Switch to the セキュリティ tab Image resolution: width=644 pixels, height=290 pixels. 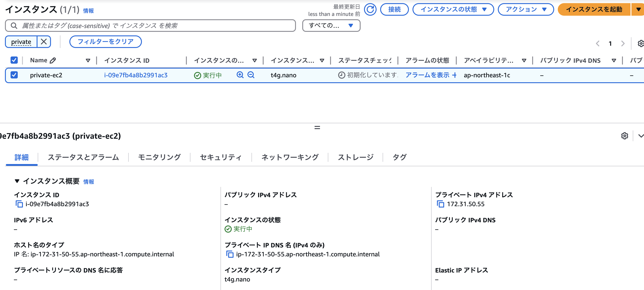click(x=221, y=157)
